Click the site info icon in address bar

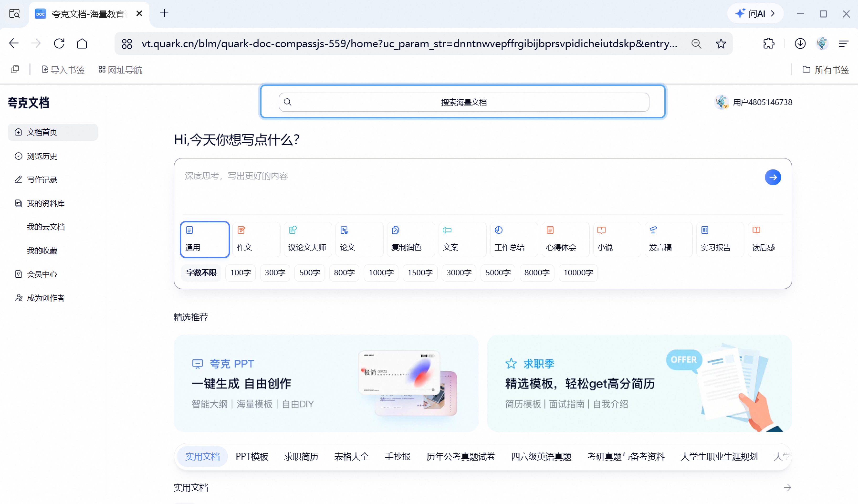(x=127, y=44)
